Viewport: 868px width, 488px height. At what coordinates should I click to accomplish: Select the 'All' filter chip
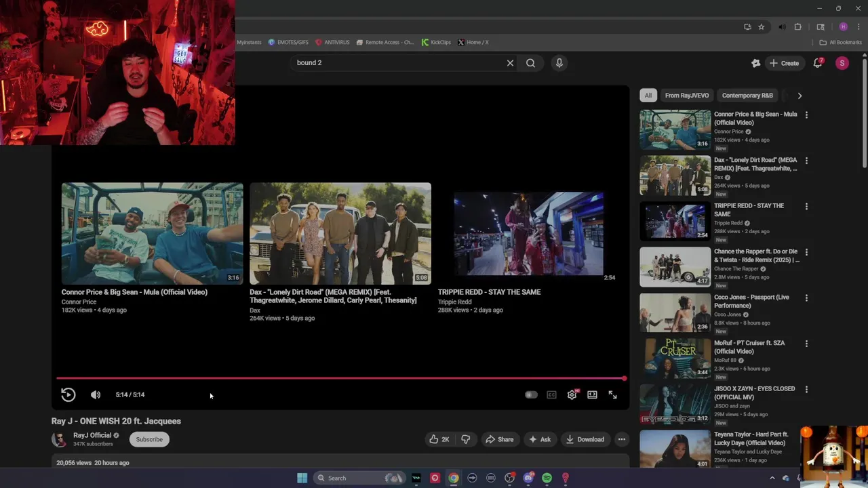coord(648,96)
